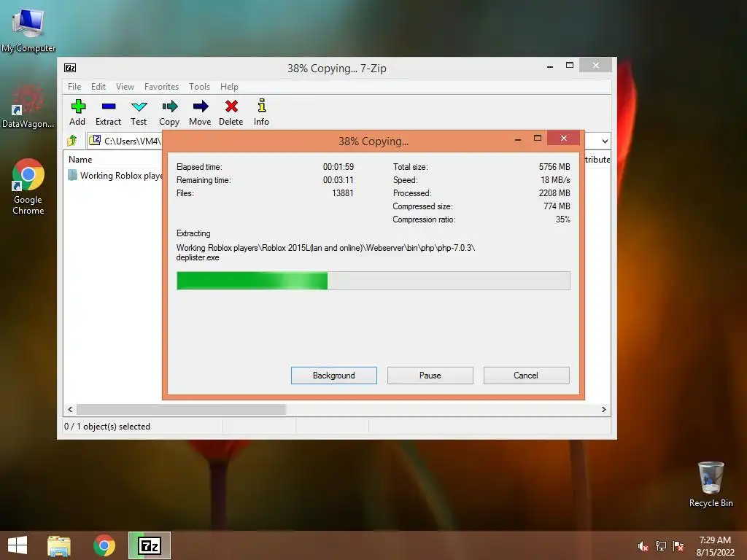The image size is (747, 560).
Task: Click the Compression ratio value 35%
Action: (562, 219)
